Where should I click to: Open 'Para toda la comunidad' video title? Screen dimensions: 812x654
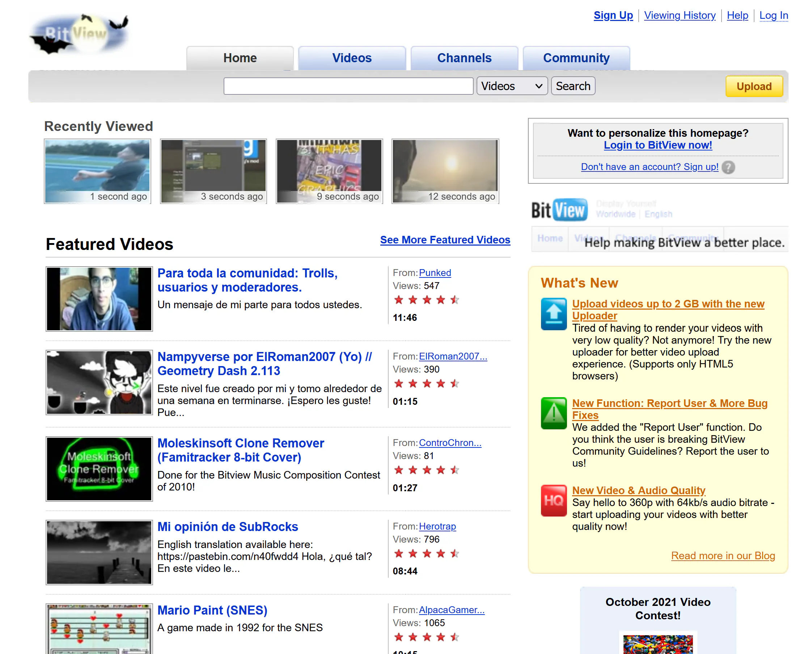[x=247, y=280]
